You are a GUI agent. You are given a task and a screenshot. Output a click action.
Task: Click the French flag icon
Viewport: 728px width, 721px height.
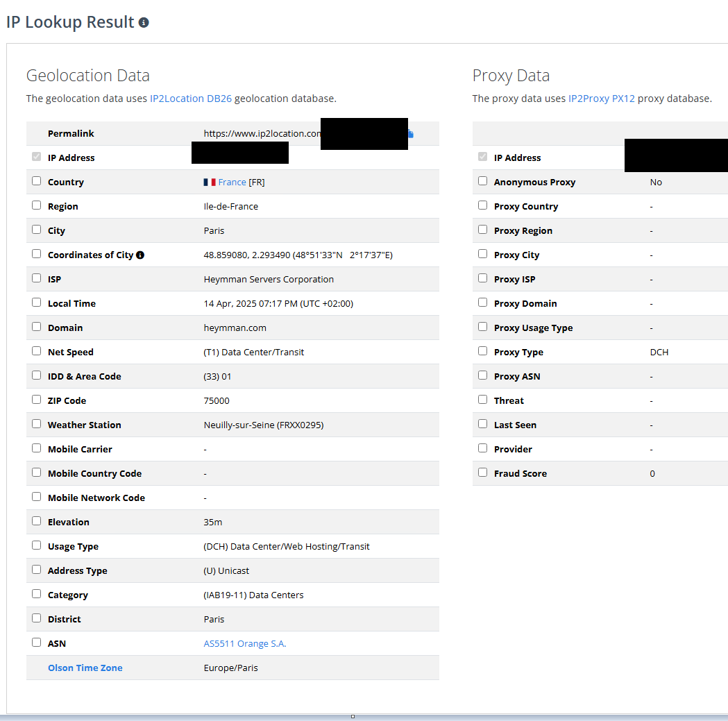(x=210, y=183)
